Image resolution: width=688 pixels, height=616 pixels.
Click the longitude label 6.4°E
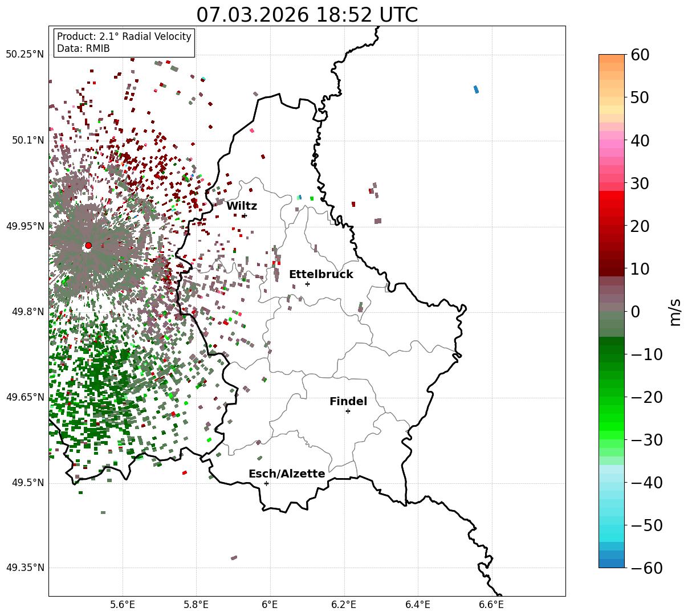click(x=418, y=605)
